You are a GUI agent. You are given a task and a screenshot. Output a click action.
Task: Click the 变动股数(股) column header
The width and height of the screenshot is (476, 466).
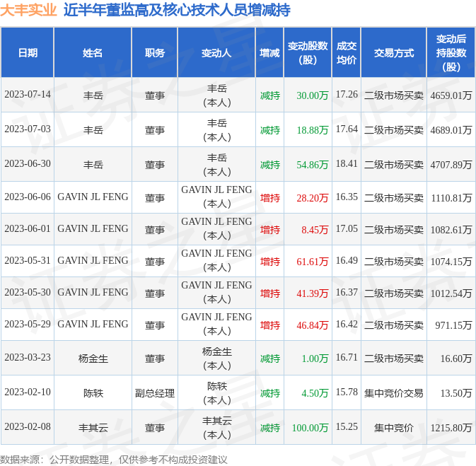pyautogui.click(x=308, y=53)
